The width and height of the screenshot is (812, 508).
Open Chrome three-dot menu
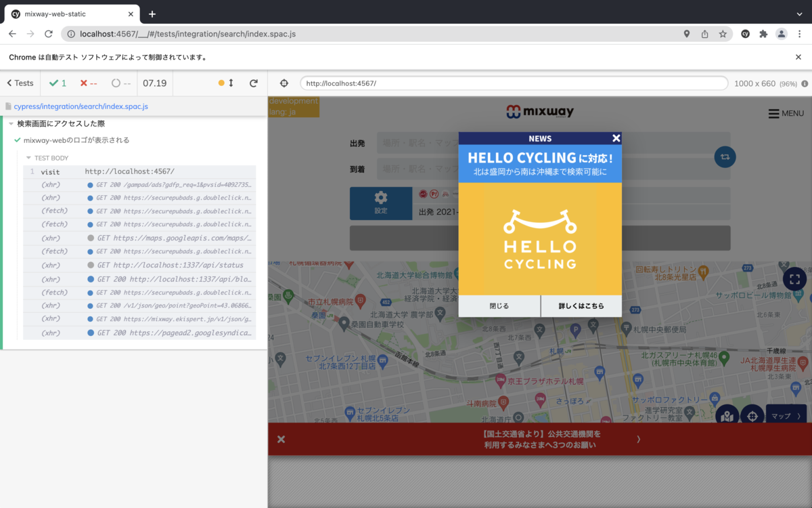coord(799,34)
